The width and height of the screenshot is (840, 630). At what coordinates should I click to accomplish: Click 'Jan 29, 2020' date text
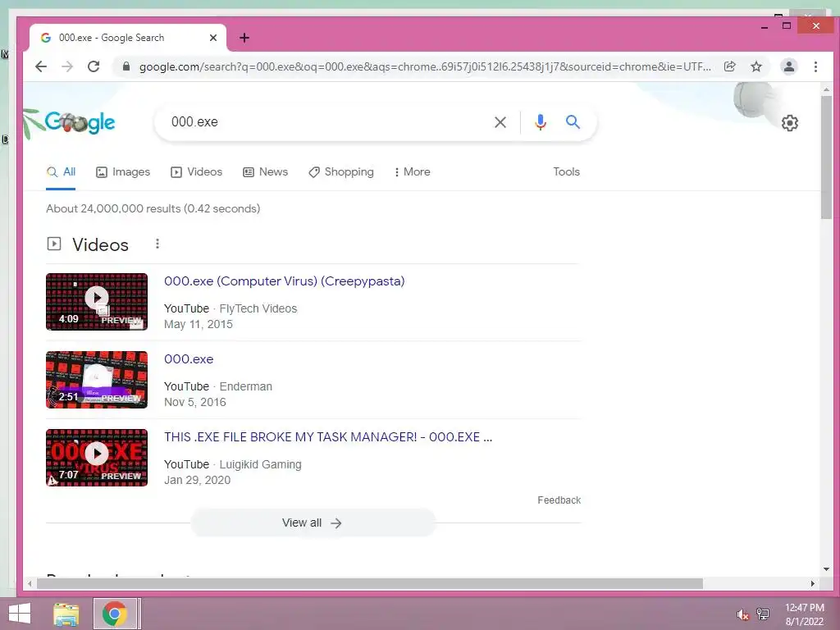point(197,480)
